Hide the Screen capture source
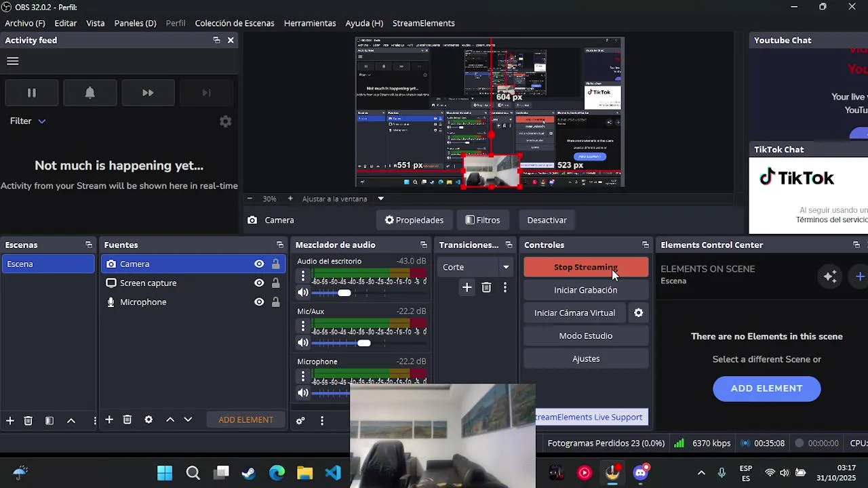Screen dimensions: 868x488 tap(259, 283)
